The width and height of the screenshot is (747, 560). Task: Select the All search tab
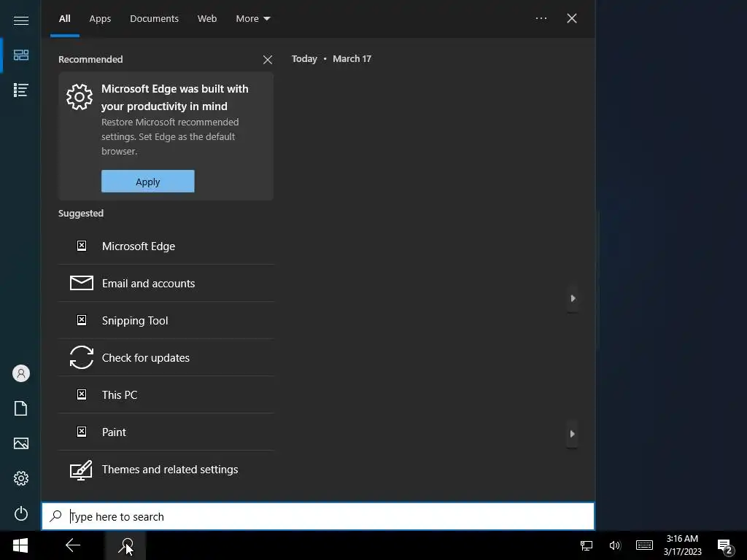[65, 18]
